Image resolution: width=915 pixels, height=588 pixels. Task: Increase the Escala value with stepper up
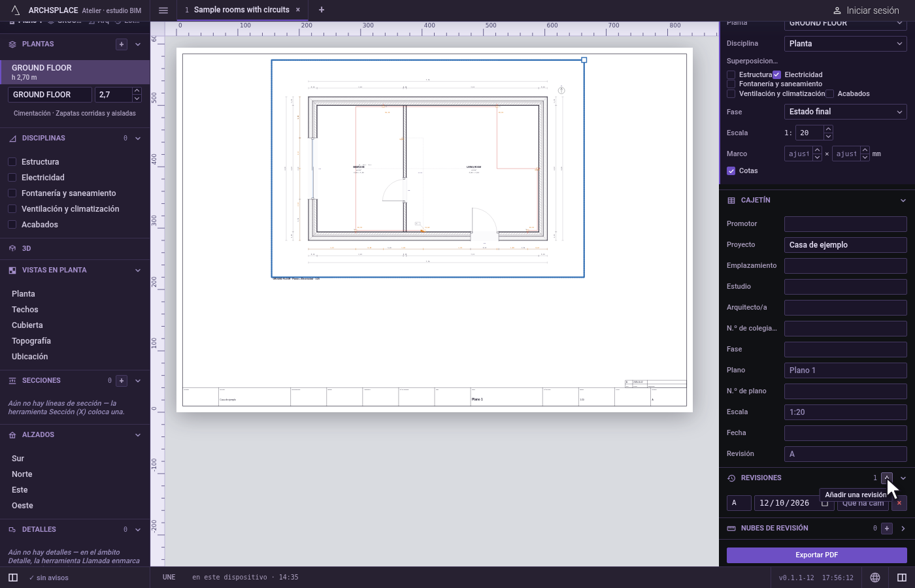[x=828, y=129]
